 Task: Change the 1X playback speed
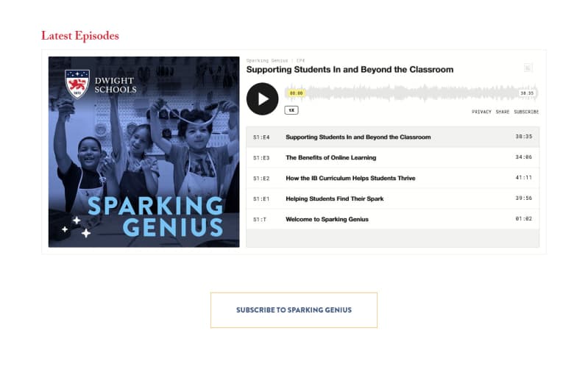click(291, 110)
